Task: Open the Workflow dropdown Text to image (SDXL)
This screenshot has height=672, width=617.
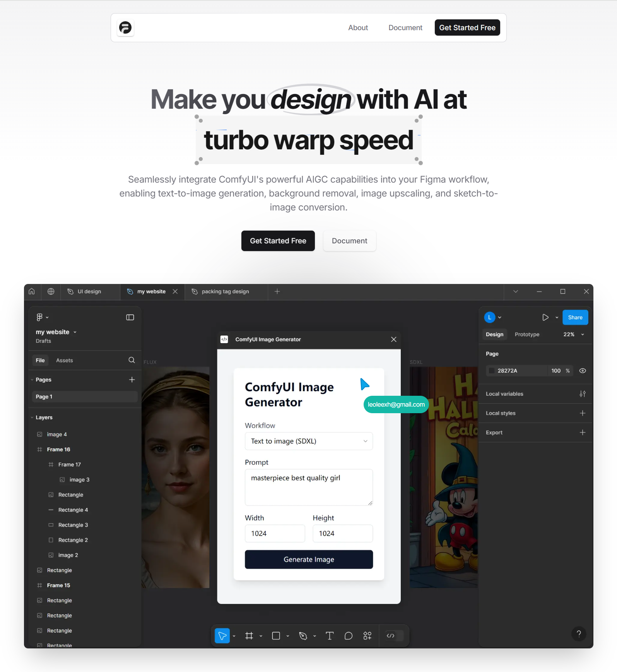Action: click(x=309, y=441)
